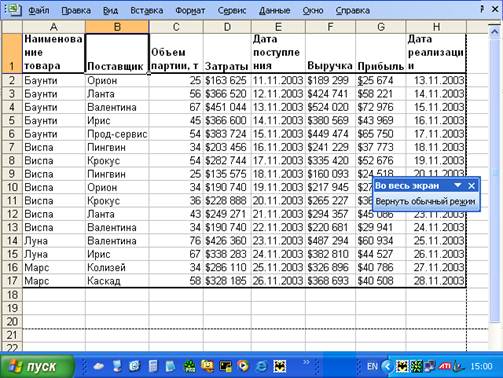Click the 15:00 system clock

pos(481,367)
